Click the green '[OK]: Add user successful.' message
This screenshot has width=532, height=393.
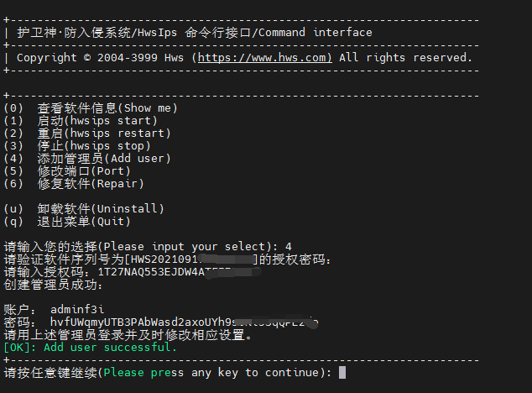pyautogui.click(x=91, y=347)
